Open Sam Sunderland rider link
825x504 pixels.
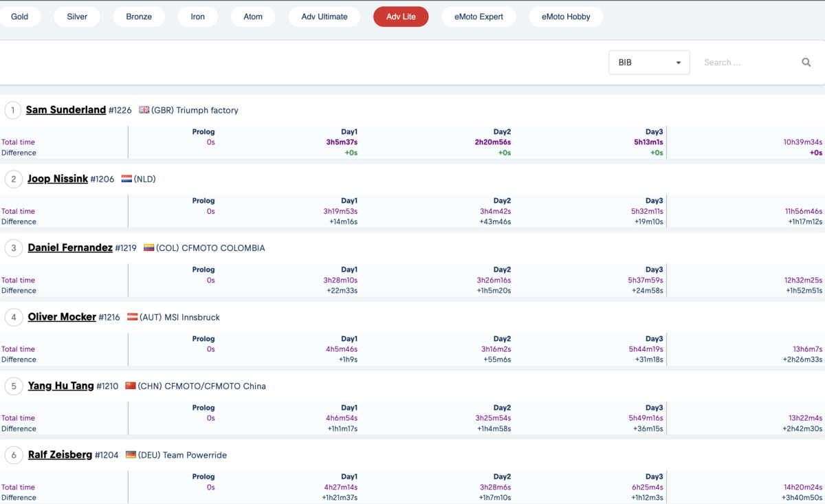66,110
